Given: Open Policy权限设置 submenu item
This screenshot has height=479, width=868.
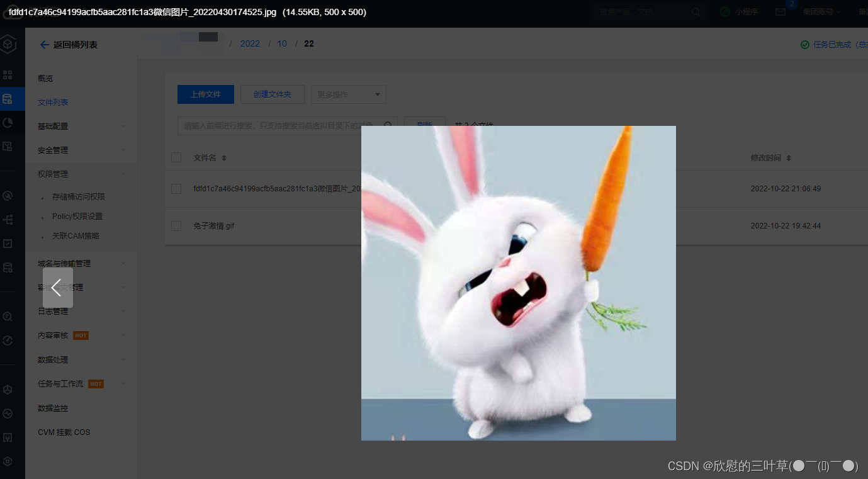Looking at the screenshot, I should point(77,217).
